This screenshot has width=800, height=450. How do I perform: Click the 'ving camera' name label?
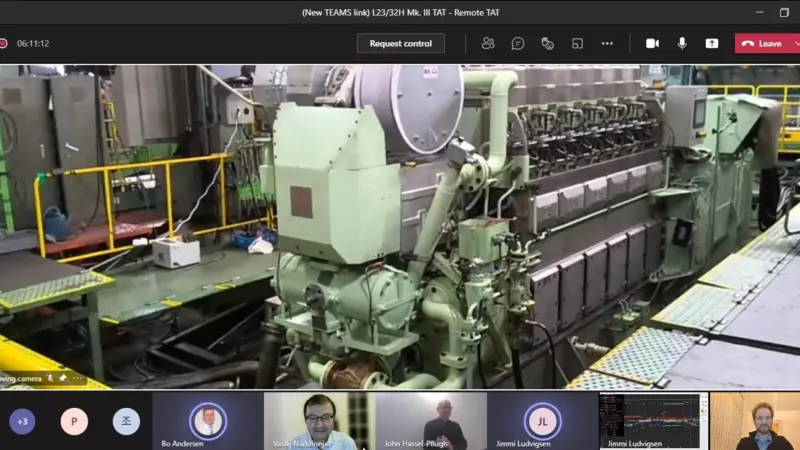click(21, 379)
